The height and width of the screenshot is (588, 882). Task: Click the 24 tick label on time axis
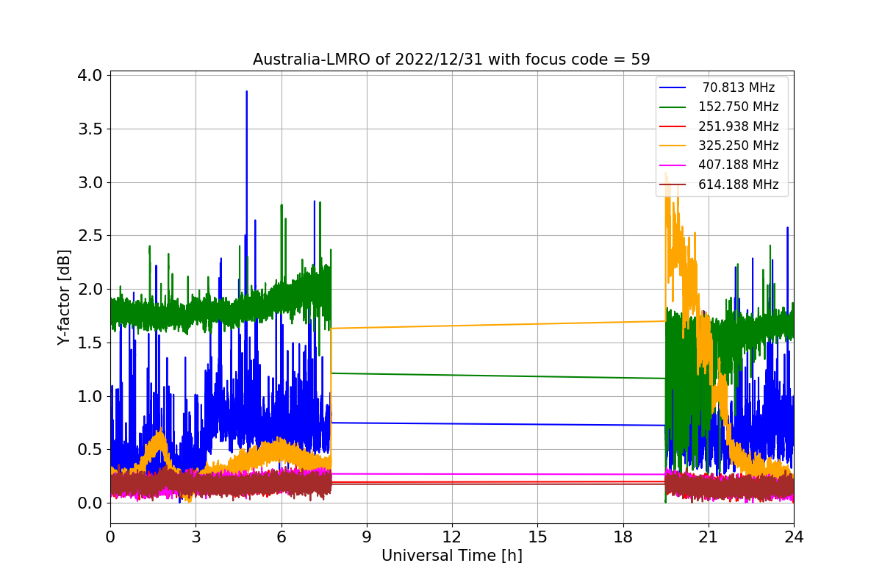[x=794, y=537]
